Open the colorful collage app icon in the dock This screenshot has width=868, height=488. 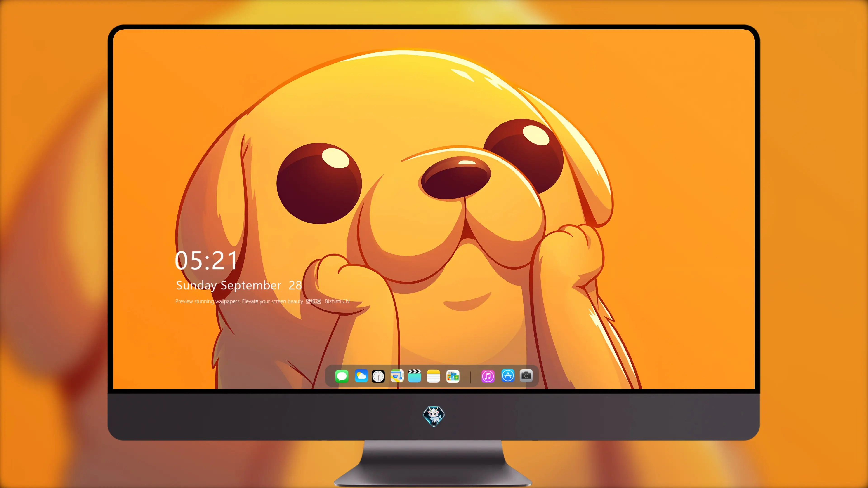coord(453,376)
